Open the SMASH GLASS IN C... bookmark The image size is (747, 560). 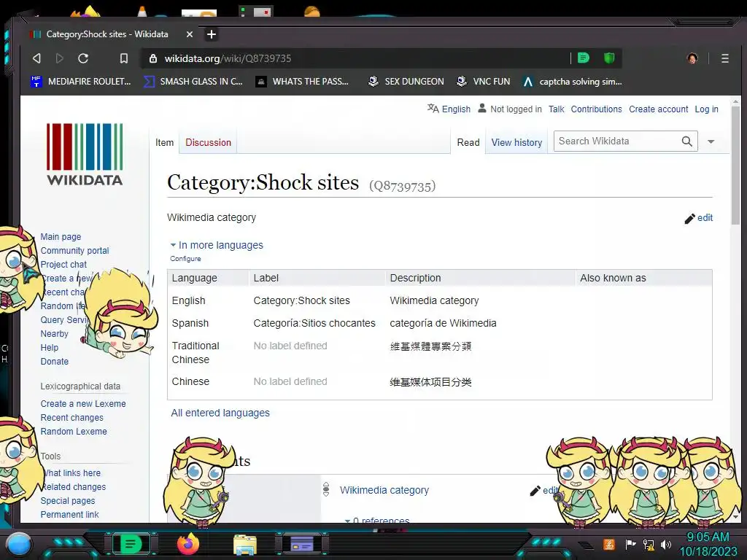click(193, 82)
